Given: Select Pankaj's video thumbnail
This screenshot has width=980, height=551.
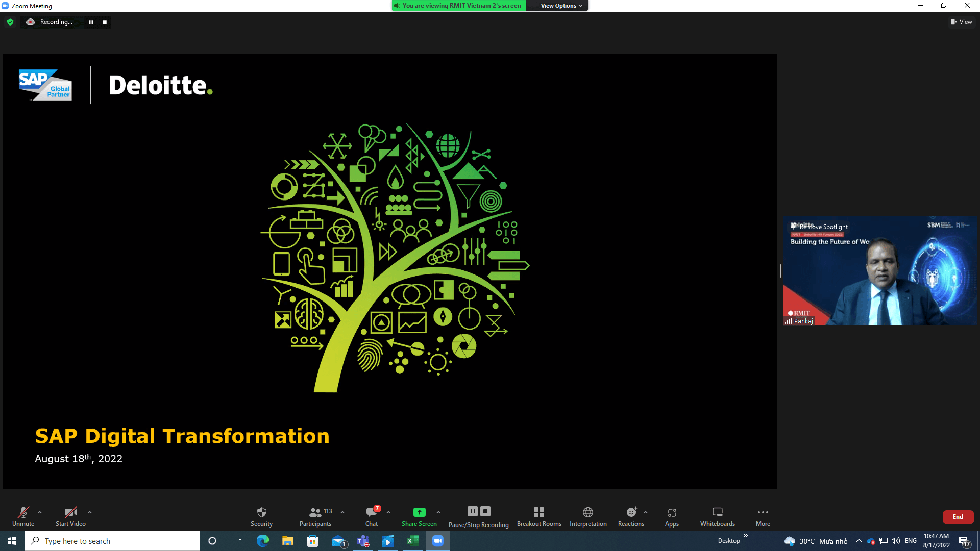Looking at the screenshot, I should tap(880, 271).
